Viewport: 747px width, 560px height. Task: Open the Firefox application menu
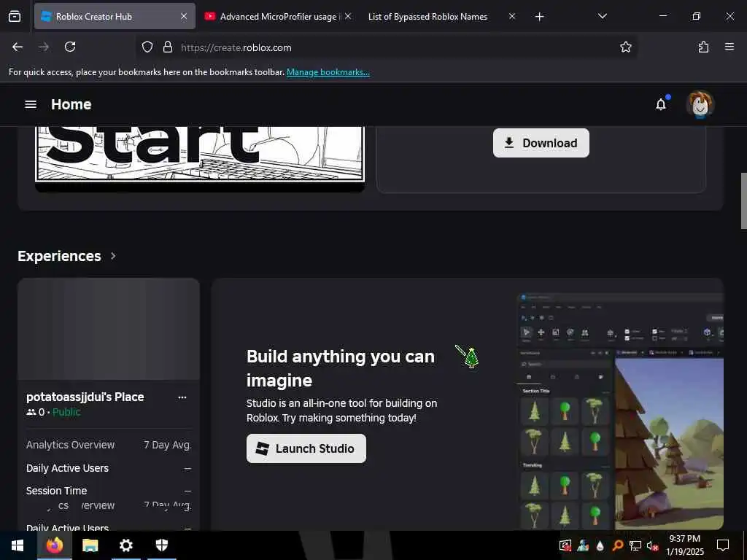tap(729, 47)
